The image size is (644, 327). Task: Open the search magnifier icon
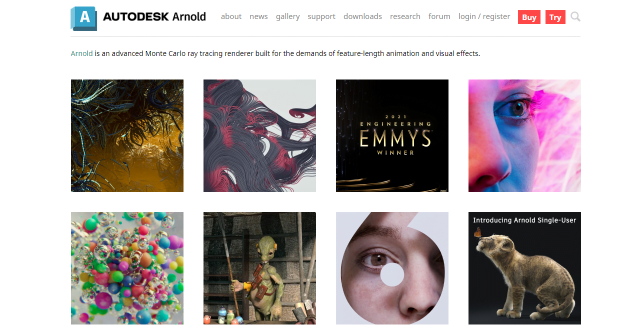[575, 17]
